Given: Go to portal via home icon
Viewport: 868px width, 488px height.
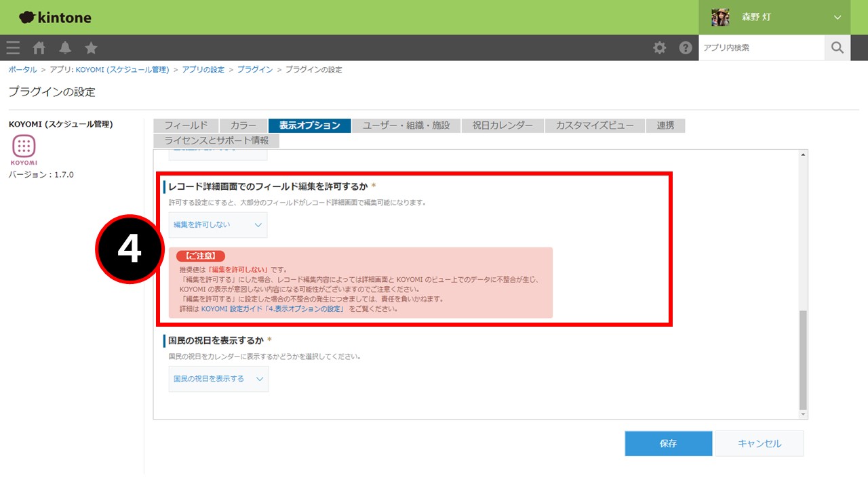Looking at the screenshot, I should coord(39,47).
